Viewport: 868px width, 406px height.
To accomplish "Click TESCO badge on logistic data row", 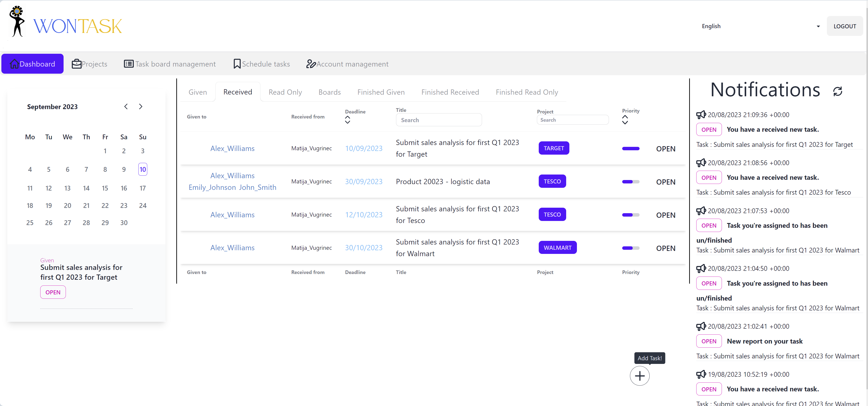I will coord(552,181).
